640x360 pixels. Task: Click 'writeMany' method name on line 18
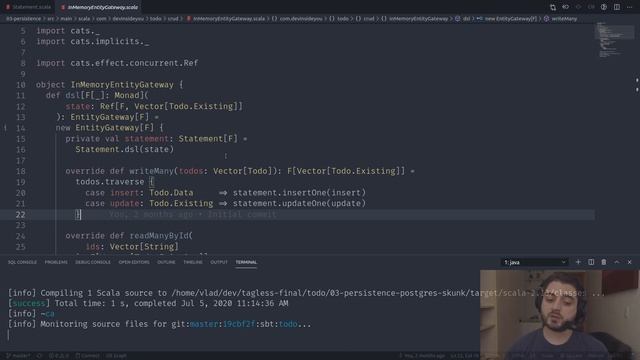click(x=151, y=171)
